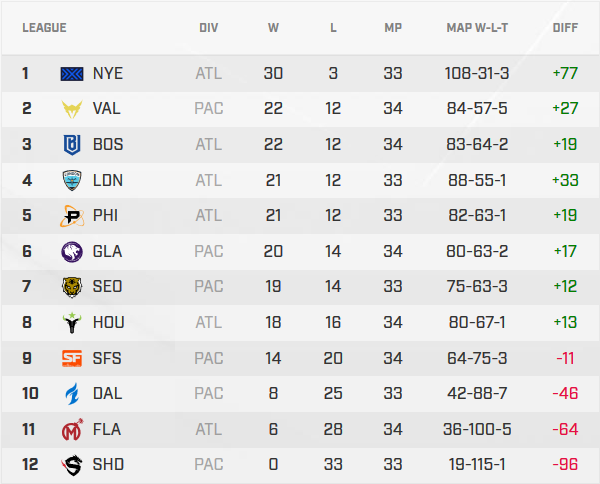The height and width of the screenshot is (484, 600).
Task: Click the +77 map differential value
Action: (x=565, y=73)
